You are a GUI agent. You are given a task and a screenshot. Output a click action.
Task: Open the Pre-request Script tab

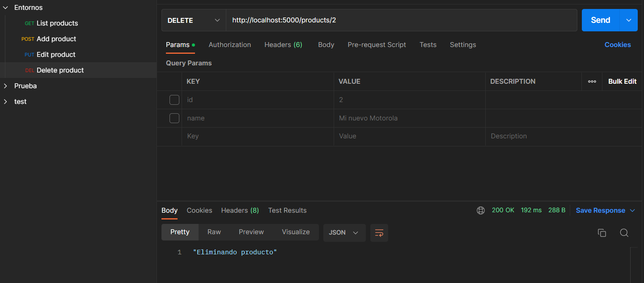(x=377, y=45)
